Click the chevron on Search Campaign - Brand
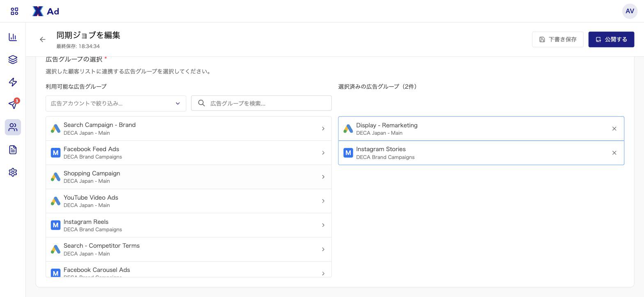The image size is (644, 297). tap(323, 129)
